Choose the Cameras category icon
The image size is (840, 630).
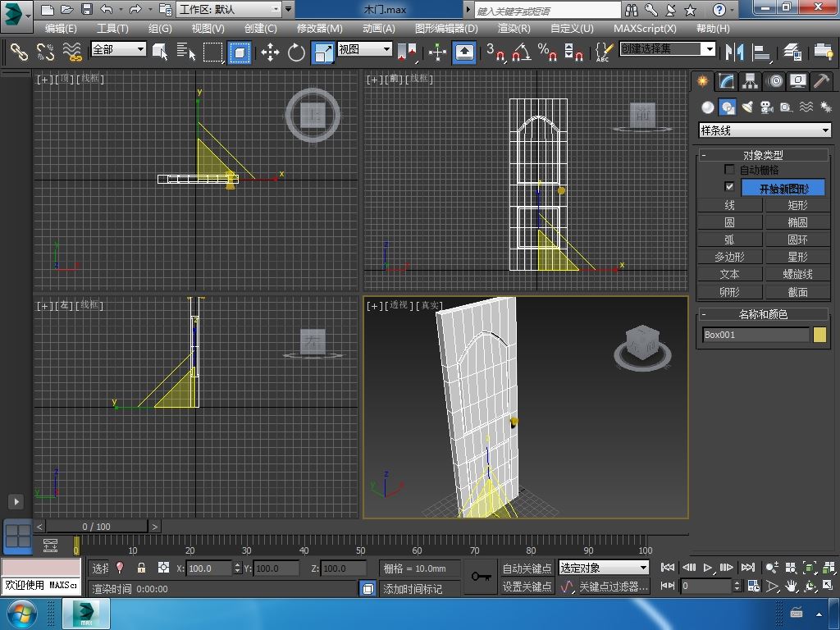766,107
